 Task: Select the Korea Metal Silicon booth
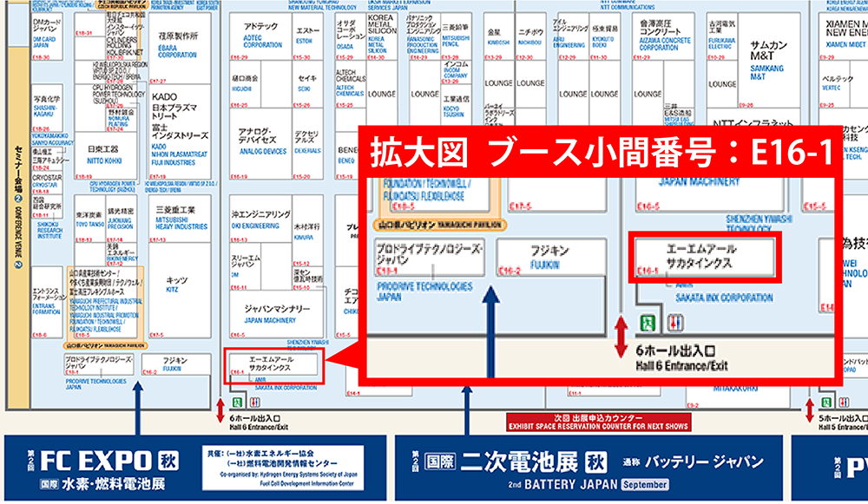[381, 36]
